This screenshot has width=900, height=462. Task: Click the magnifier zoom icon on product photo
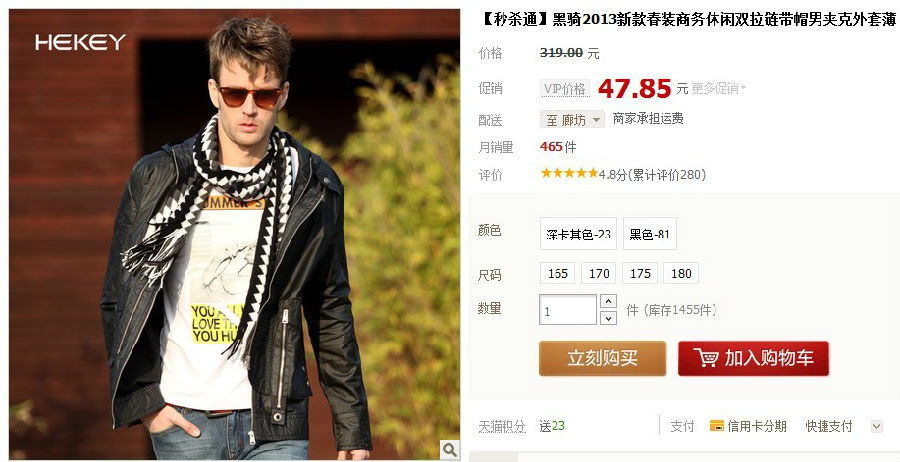pyautogui.click(x=449, y=449)
